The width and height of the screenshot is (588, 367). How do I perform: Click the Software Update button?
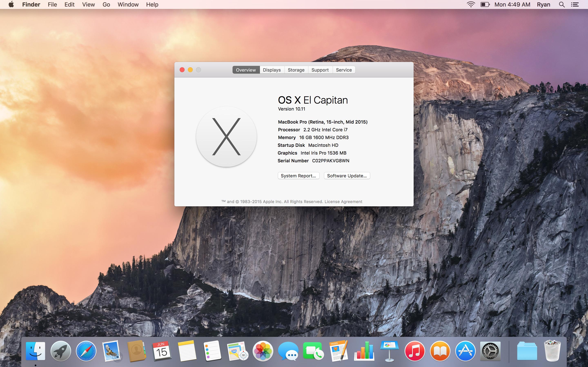[347, 176]
